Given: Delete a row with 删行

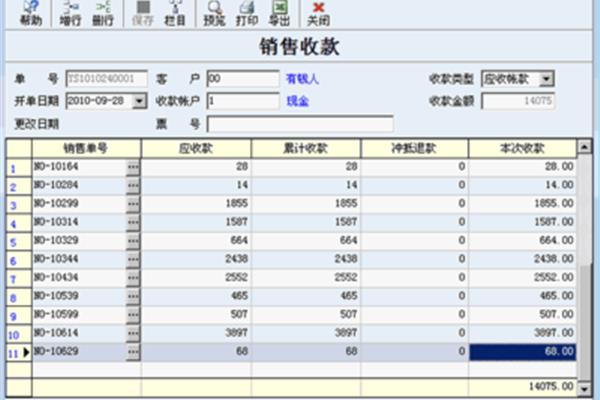Looking at the screenshot, I should tap(103, 13).
